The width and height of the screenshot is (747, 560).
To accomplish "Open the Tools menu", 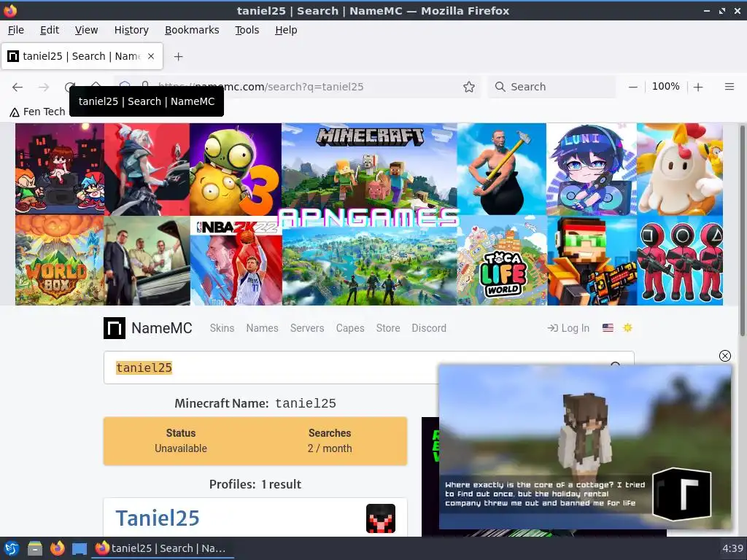I will 247,30.
